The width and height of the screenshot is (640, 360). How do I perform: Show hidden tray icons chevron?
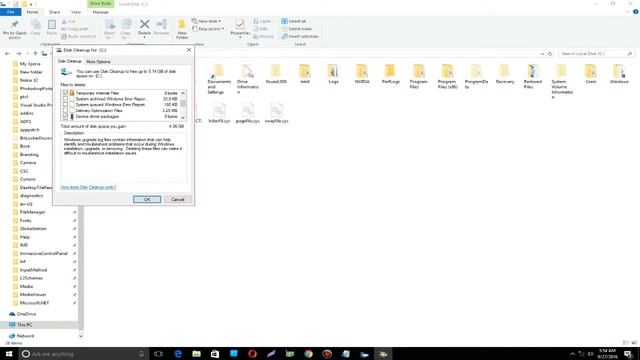coord(572,354)
